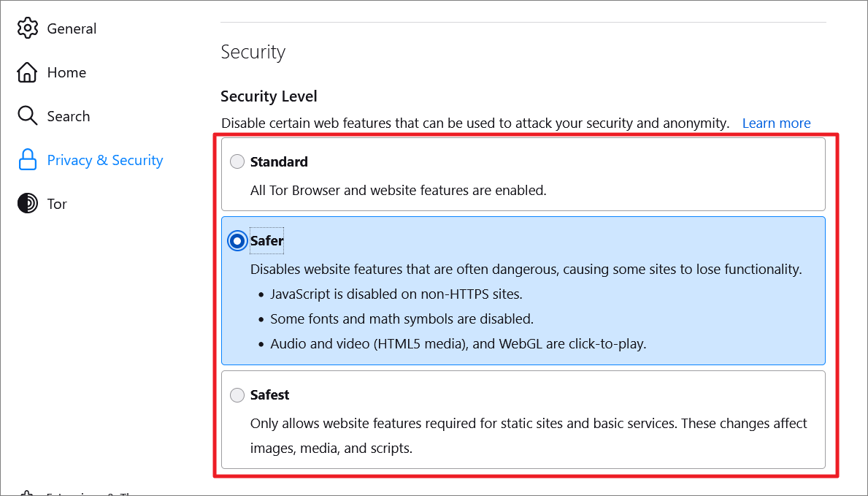This screenshot has height=496, width=868.
Task: Click the 'Only allows website features' description
Action: coord(529,435)
